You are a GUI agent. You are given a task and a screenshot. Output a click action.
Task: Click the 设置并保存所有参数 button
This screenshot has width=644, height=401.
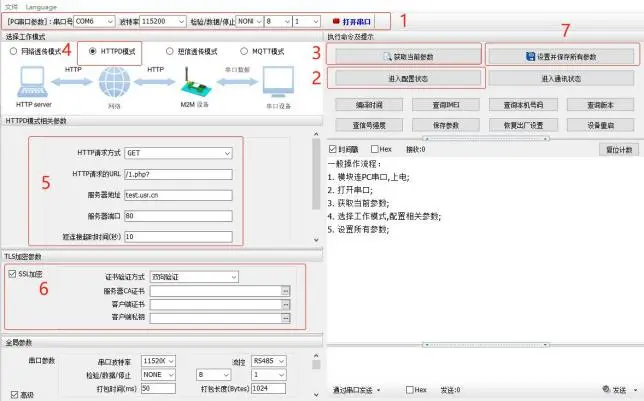pyautogui.click(x=561, y=57)
